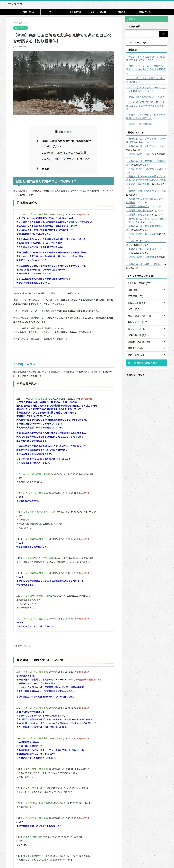Screen dimensions: 174x868
Task: Click the document icon beside 目次
Action: tap(56, 132)
